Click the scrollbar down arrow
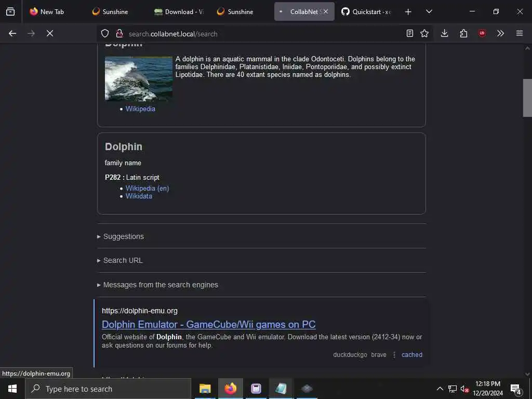 (527, 374)
